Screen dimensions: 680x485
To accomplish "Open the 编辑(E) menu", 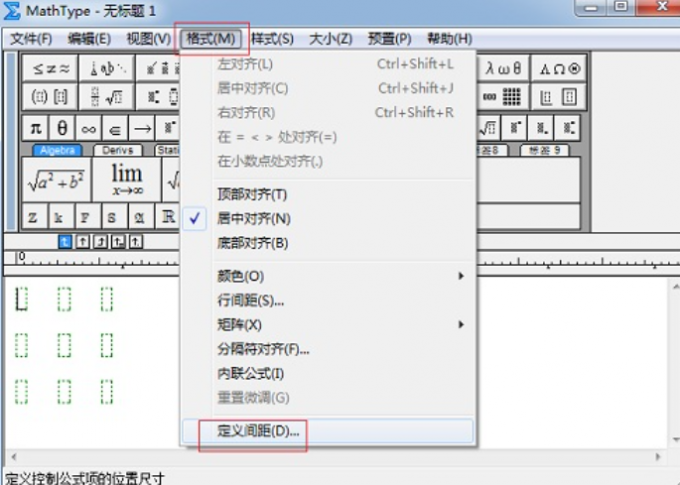I will tap(89, 39).
